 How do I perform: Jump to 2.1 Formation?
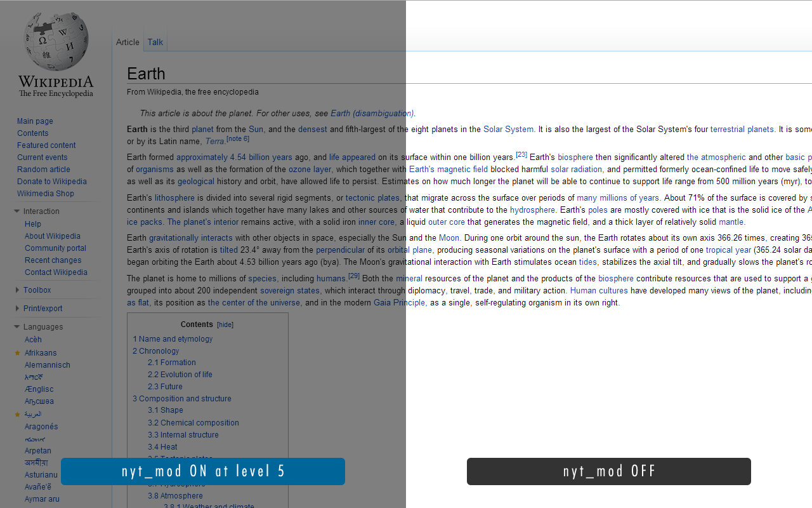[172, 363]
